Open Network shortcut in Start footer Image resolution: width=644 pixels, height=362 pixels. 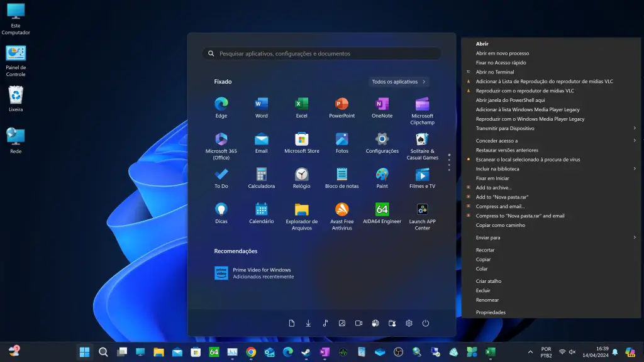click(x=375, y=324)
